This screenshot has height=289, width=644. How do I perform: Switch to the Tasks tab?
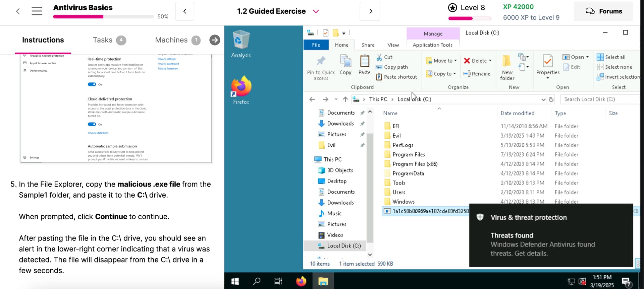click(x=109, y=40)
